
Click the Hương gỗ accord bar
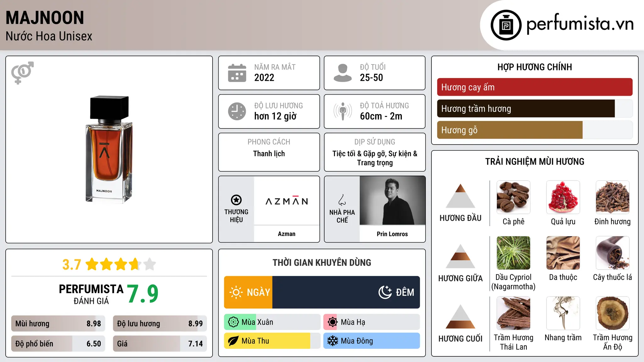[x=535, y=130]
